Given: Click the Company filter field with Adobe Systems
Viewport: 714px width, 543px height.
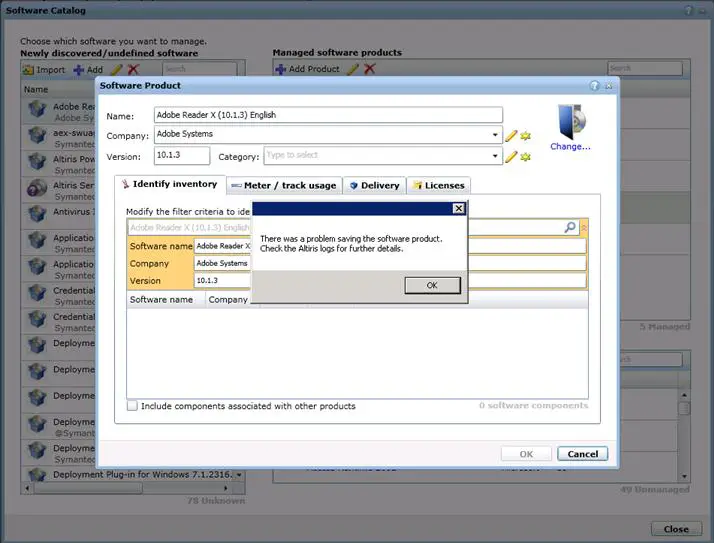Looking at the screenshot, I should (390, 263).
